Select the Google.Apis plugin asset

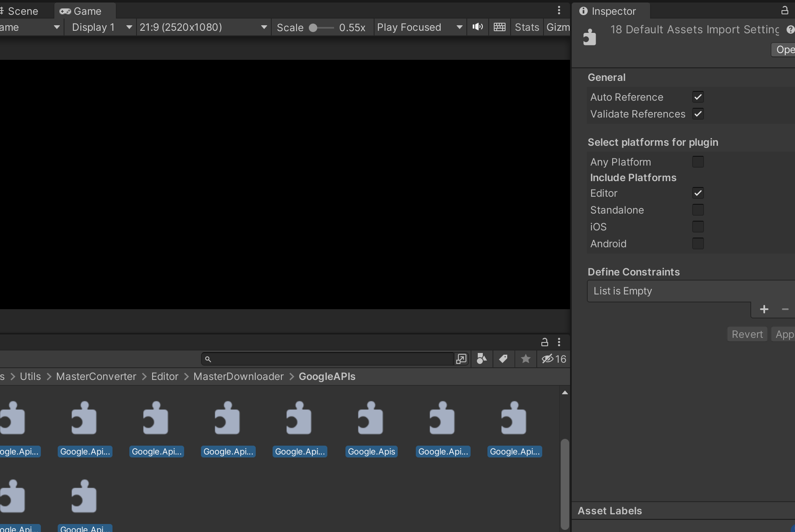click(x=371, y=429)
